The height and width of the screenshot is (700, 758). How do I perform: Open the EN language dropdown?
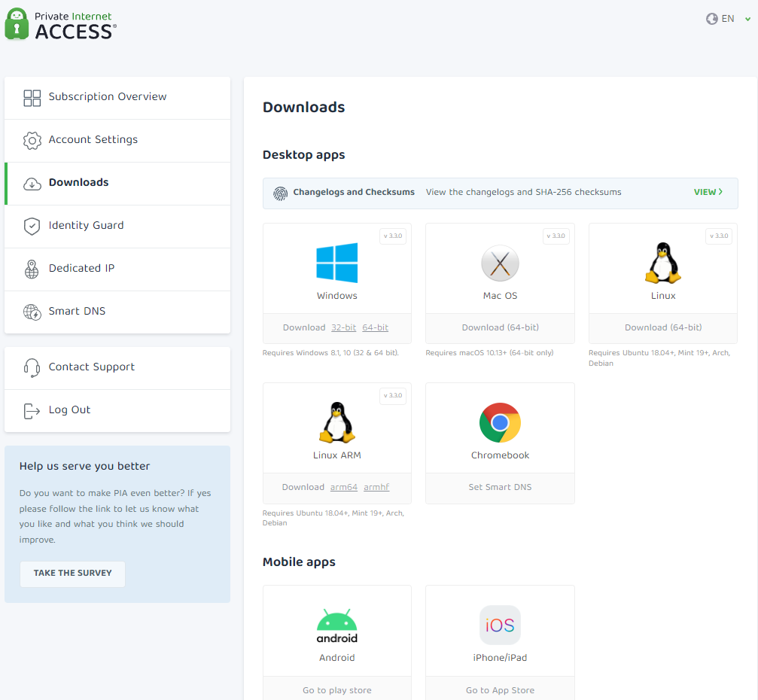(728, 19)
